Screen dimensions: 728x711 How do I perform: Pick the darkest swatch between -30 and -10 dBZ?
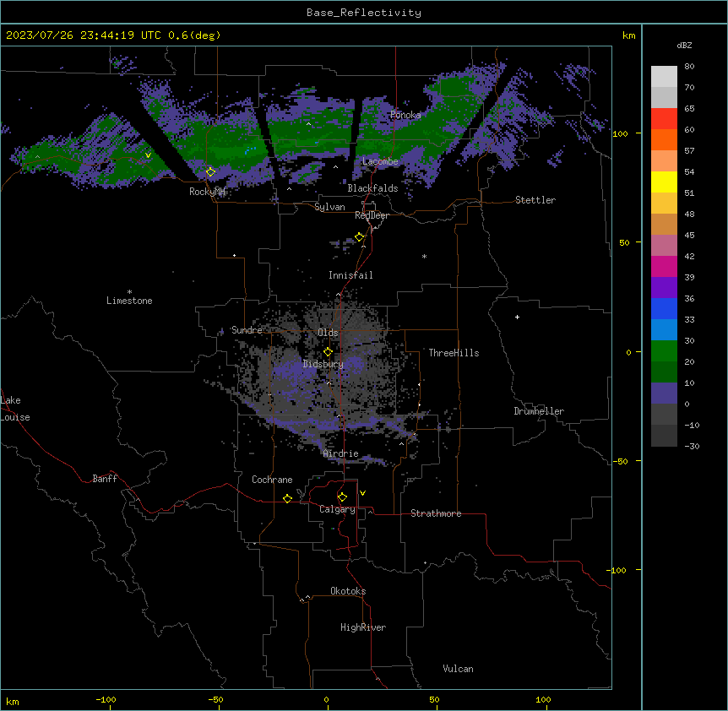click(x=664, y=436)
